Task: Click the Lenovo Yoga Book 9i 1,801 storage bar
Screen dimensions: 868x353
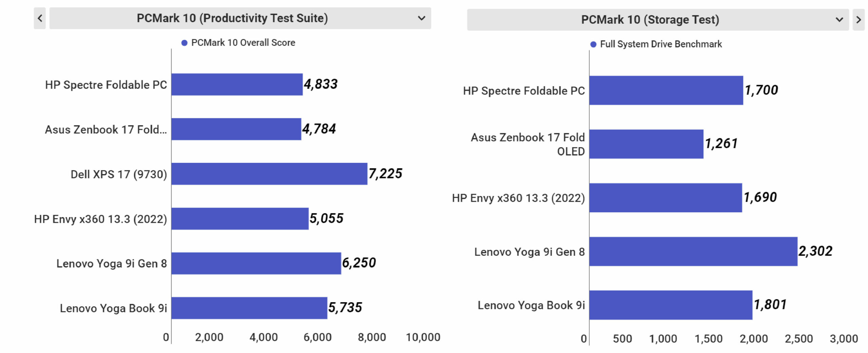Action: 671,305
